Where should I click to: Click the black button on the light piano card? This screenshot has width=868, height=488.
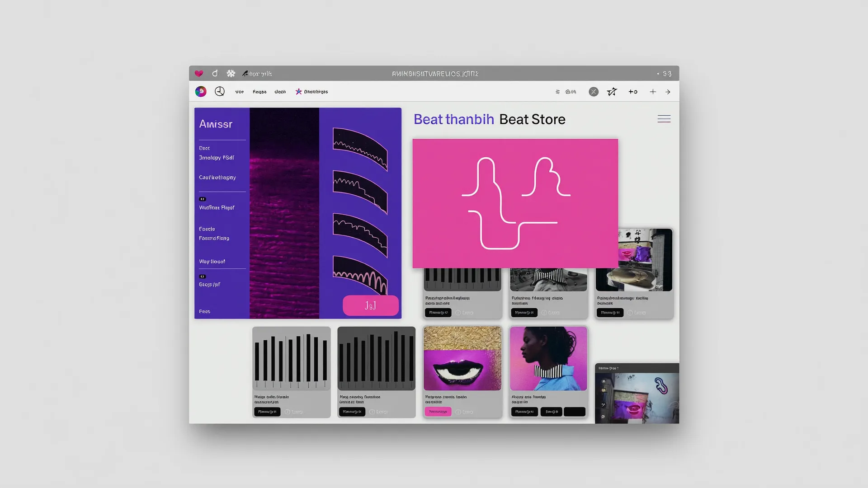267,412
